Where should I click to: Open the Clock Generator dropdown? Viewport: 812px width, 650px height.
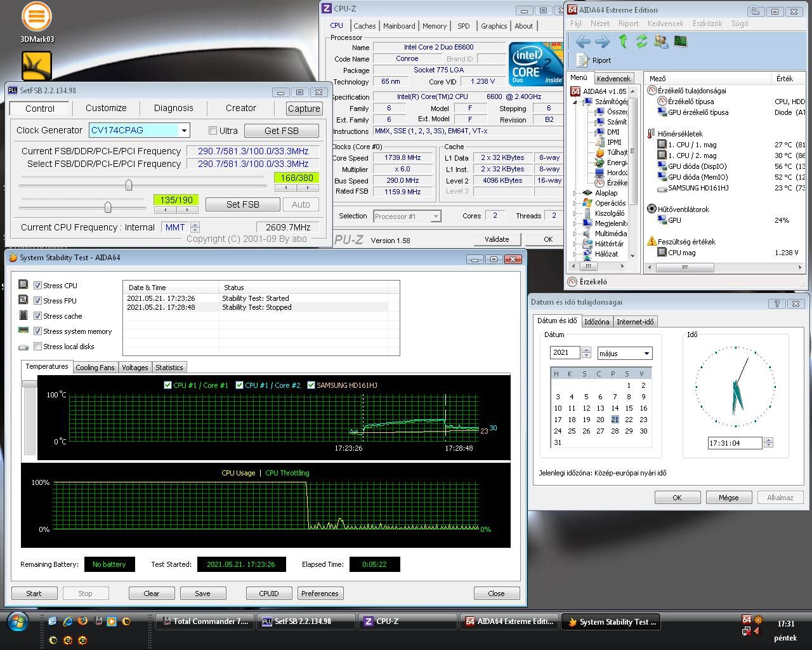(x=184, y=131)
